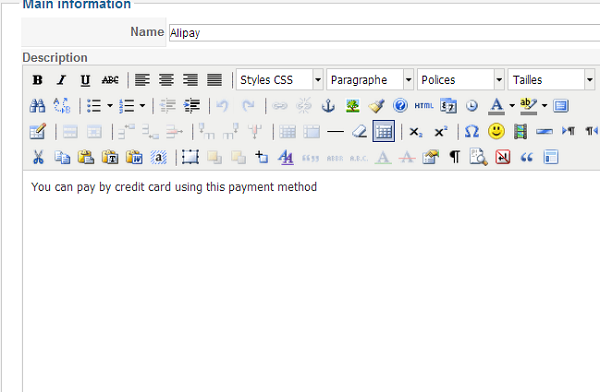This screenshot has height=392, width=600.
Task: Toggle underline formatting
Action: pyautogui.click(x=85, y=80)
